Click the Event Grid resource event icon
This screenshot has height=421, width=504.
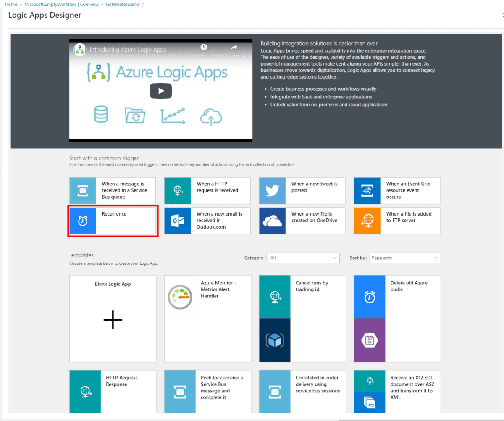tap(367, 190)
